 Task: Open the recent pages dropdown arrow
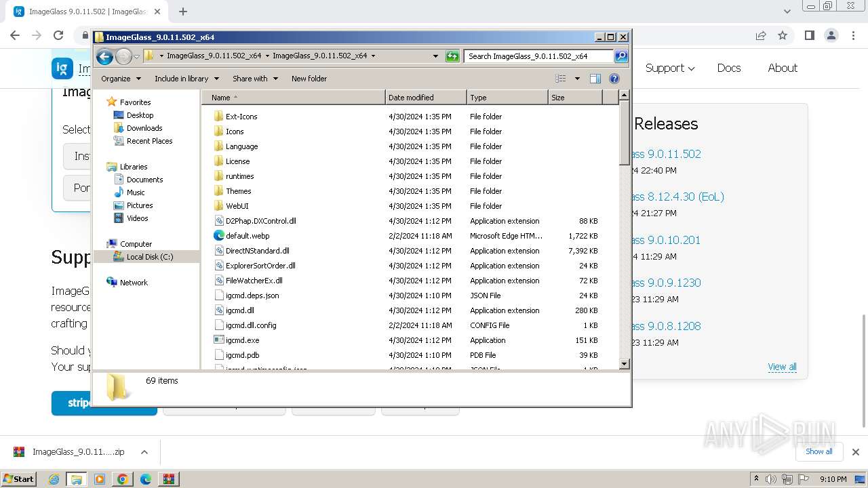pyautogui.click(x=136, y=56)
